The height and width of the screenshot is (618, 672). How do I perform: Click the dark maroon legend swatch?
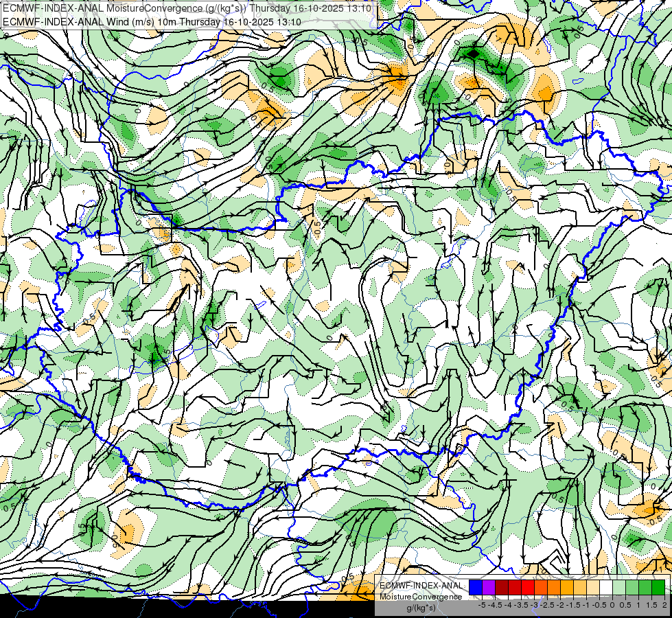[502, 587]
